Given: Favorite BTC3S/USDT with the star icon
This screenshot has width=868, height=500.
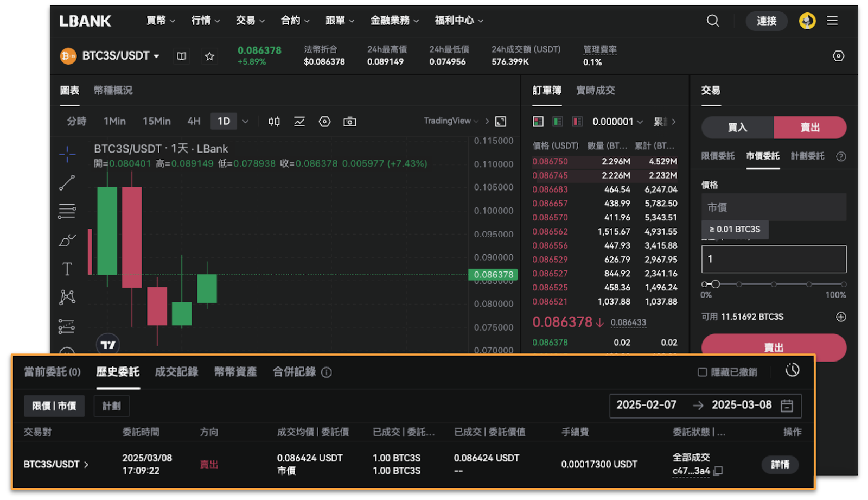Looking at the screenshot, I should click(x=209, y=56).
